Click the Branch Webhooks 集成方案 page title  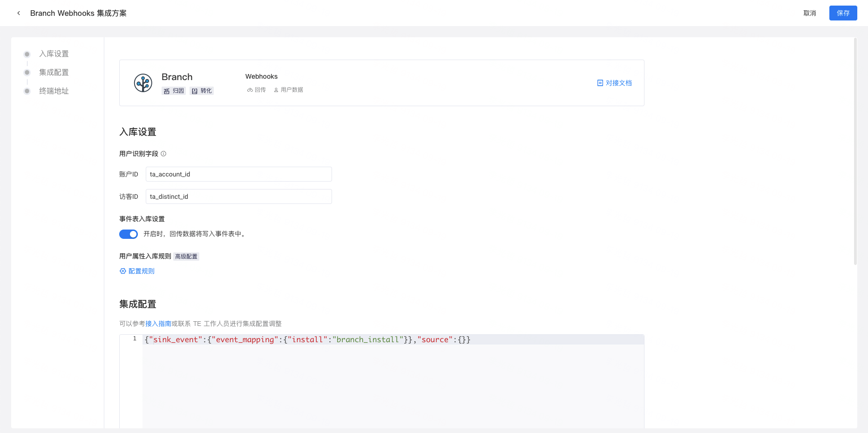point(78,13)
